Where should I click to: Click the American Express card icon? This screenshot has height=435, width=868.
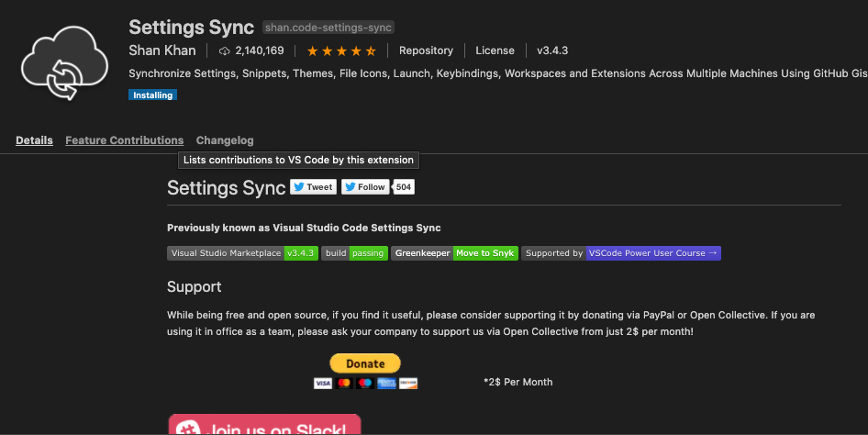click(387, 383)
